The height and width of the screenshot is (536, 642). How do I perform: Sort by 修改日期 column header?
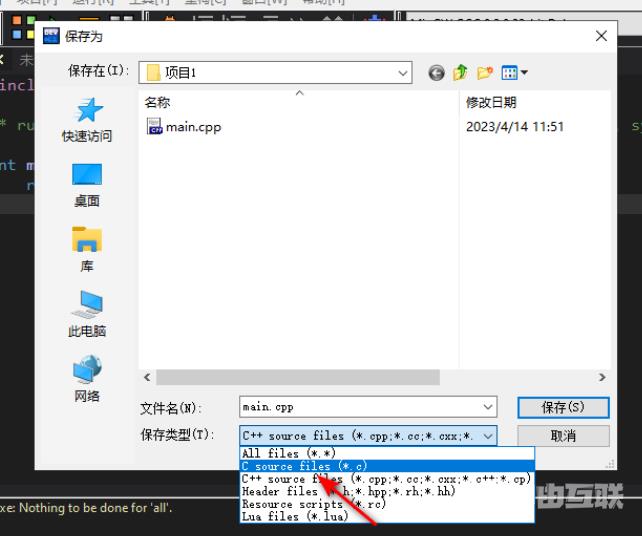534,102
